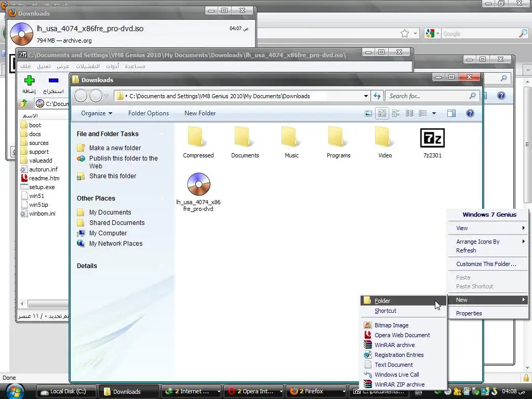Create new Text Document
Viewport: 532px width, 399px height.
pyautogui.click(x=403, y=364)
